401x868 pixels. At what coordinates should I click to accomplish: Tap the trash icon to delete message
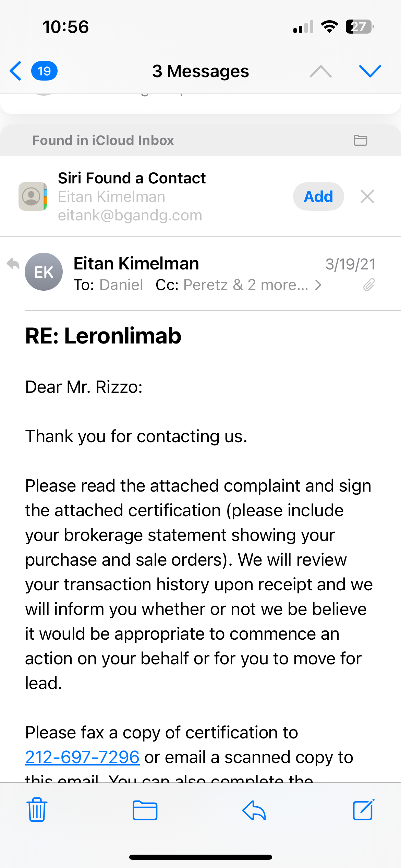37,810
